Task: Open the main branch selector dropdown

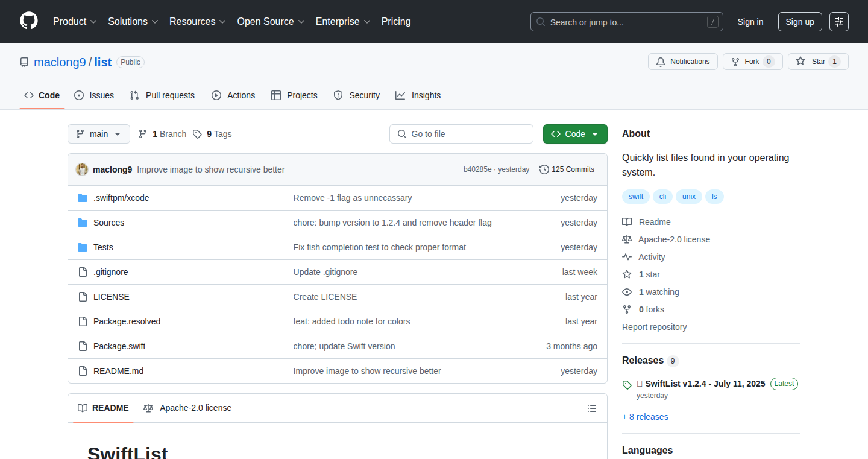Action: coord(99,134)
